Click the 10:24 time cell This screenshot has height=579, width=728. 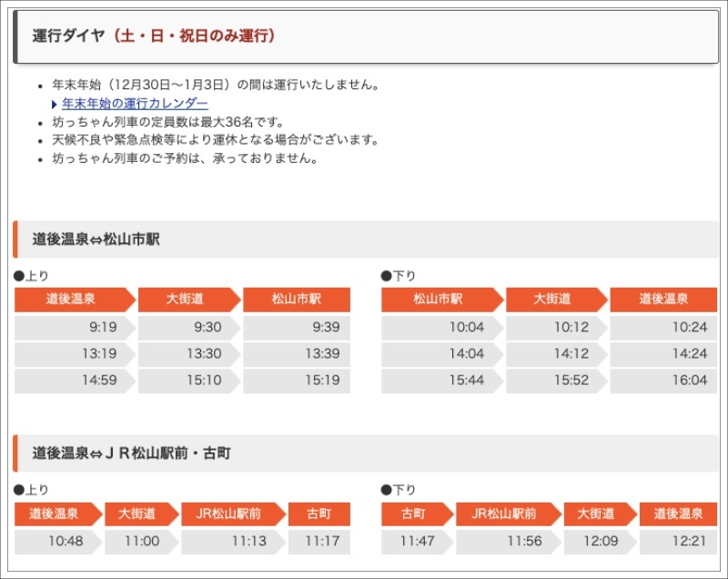663,328
